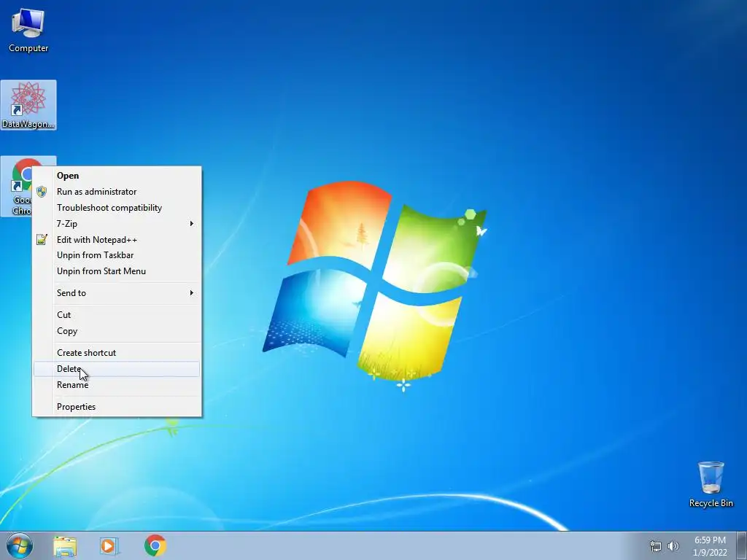Viewport: 747px width, 560px height.
Task: Expand the Send to submenu arrow
Action: pyautogui.click(x=192, y=293)
